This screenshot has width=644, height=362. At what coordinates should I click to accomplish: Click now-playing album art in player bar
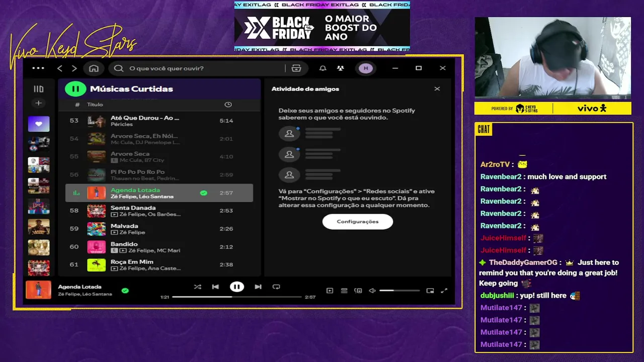39,290
